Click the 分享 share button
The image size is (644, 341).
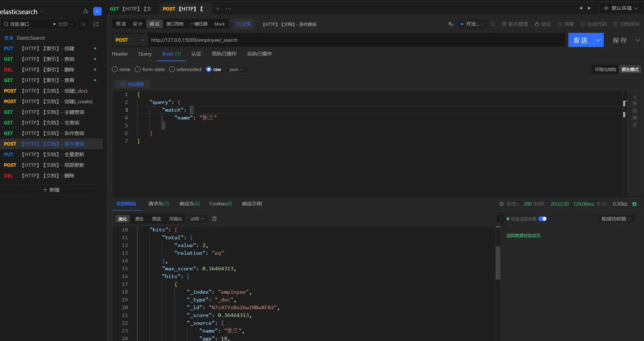[243, 24]
